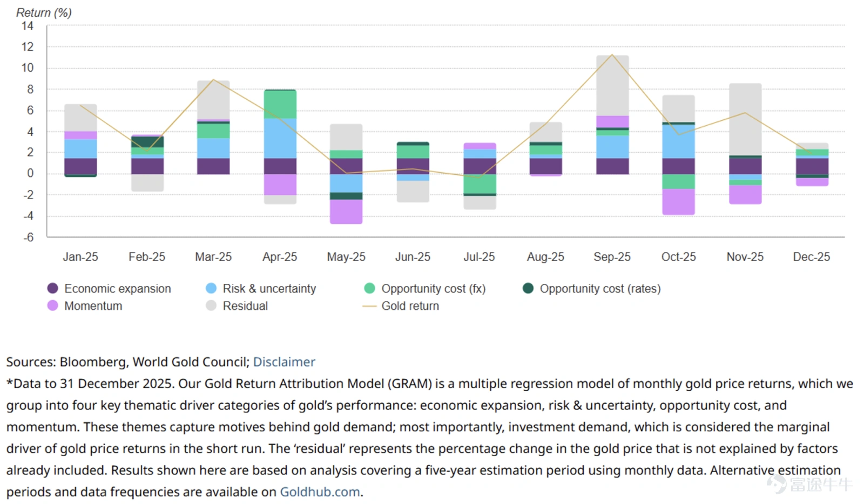Image resolution: width=864 pixels, height=504 pixels.
Task: Toggle the Opportunity cost (rates) legend entry
Action: (592, 288)
